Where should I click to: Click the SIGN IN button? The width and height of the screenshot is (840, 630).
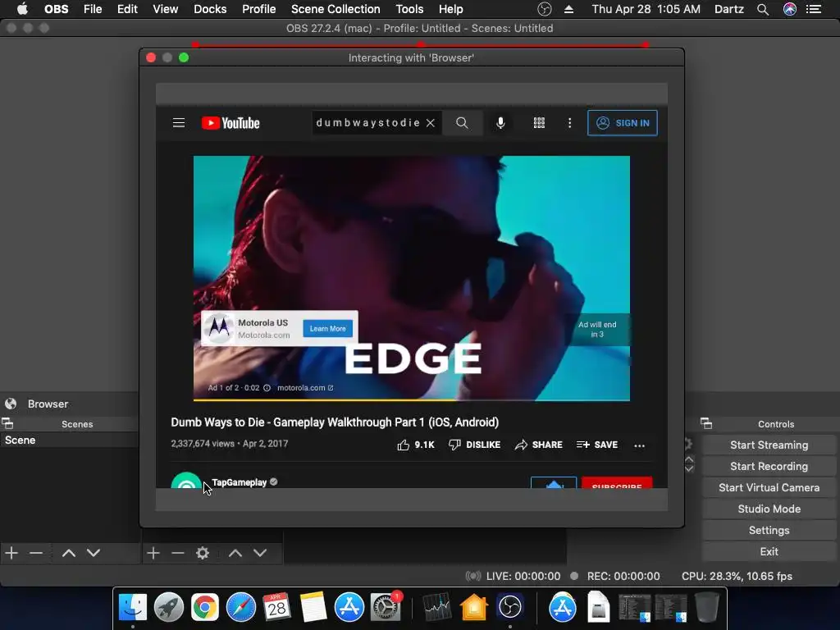pyautogui.click(x=622, y=123)
